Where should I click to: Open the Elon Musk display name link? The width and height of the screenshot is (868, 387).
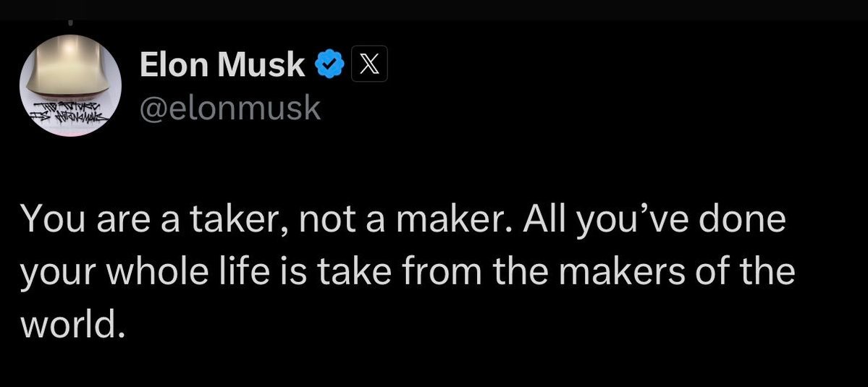(221, 67)
